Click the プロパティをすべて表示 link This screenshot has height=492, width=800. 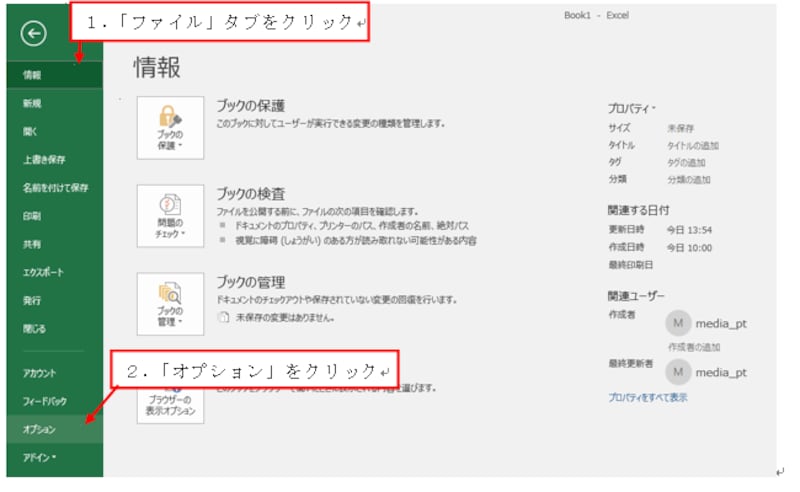(647, 397)
